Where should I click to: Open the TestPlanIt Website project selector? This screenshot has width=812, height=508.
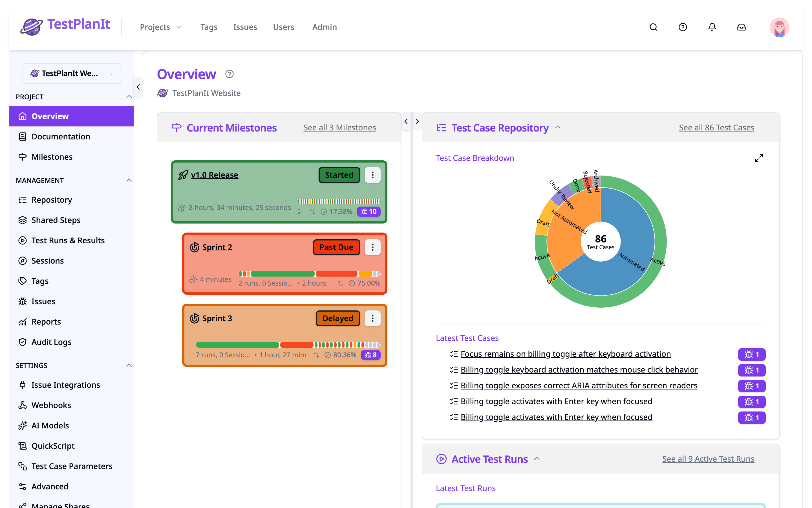72,73
